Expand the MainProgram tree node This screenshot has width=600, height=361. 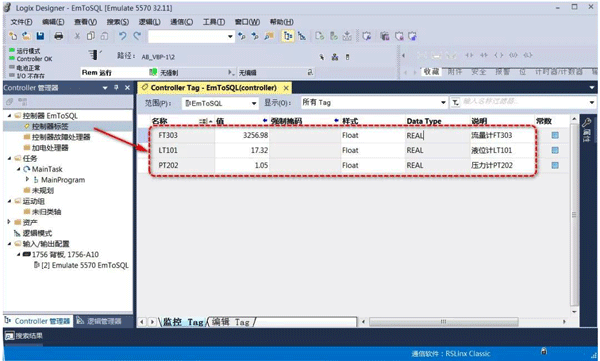pos(27,179)
